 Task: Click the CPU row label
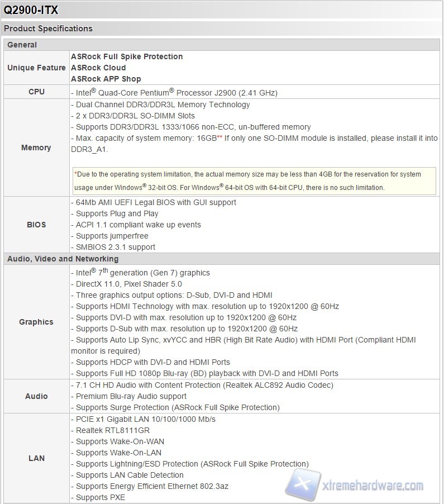coord(36,92)
